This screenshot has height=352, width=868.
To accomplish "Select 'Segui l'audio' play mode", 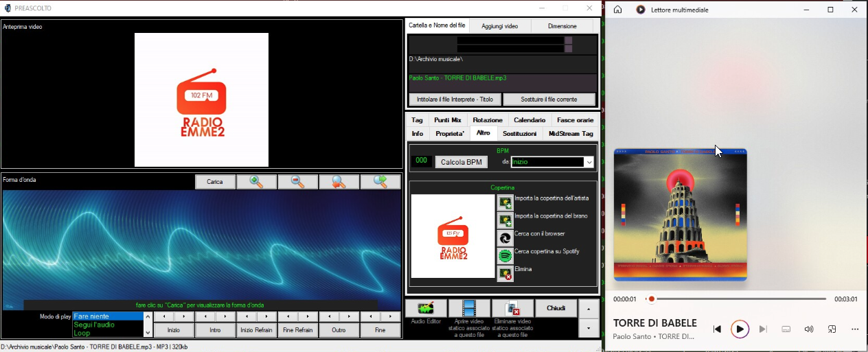I will click(108, 325).
